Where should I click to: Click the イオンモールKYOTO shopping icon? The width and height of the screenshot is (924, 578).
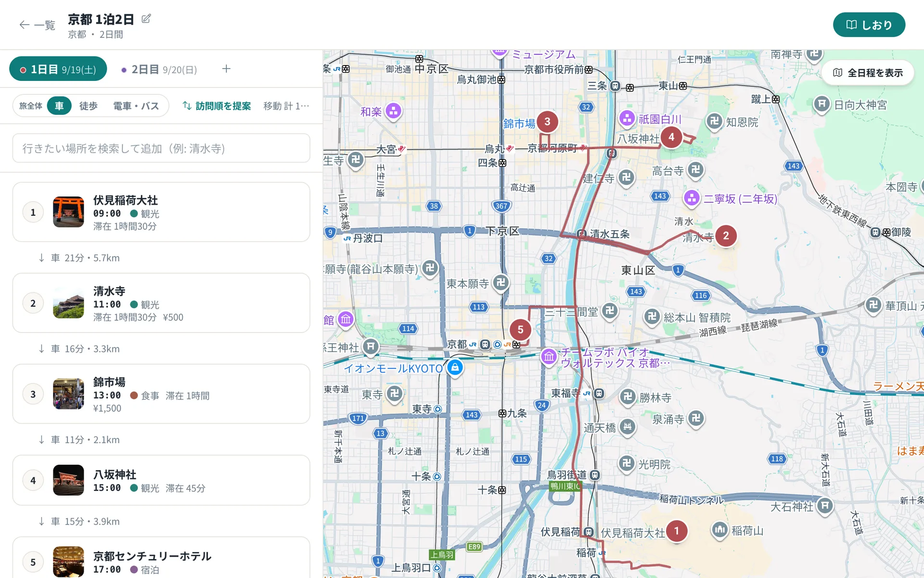(455, 368)
